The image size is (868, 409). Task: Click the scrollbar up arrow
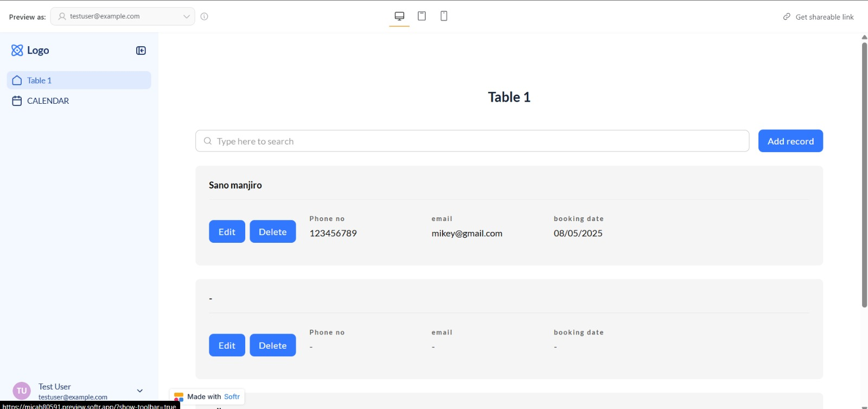point(864,37)
